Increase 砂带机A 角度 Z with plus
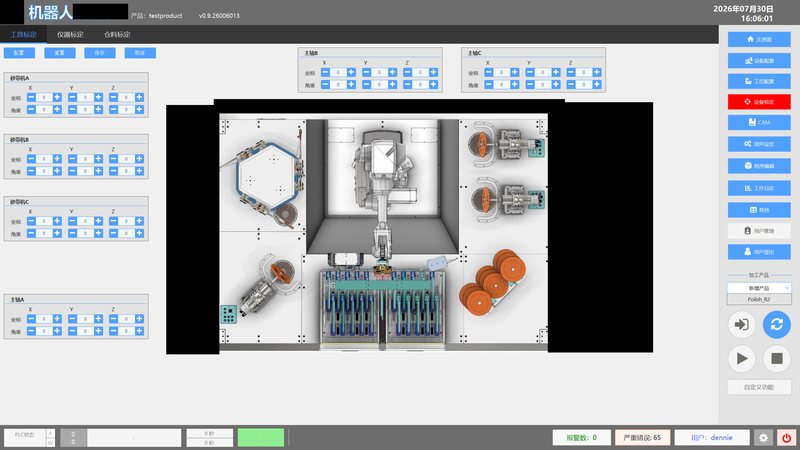 [139, 109]
